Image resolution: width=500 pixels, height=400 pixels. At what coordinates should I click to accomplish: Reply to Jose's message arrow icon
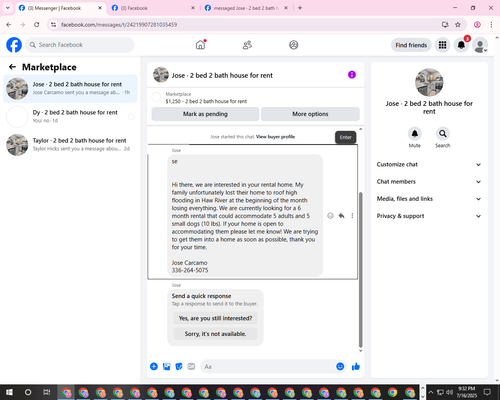(x=341, y=216)
